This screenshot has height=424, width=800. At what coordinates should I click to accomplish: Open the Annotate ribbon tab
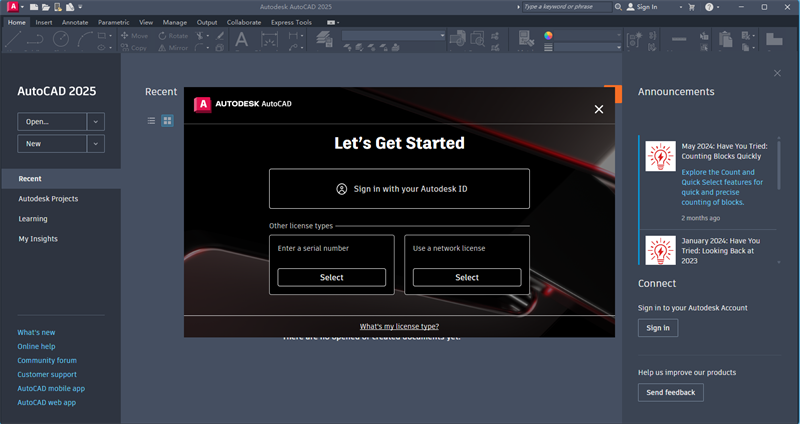[x=75, y=21]
